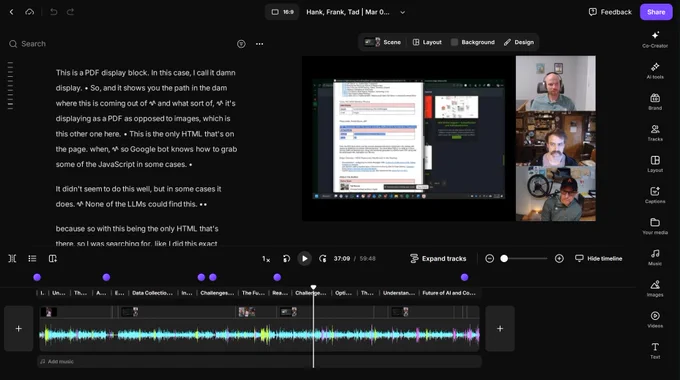
Task: Open the Text tool in sidebar
Action: [655, 351]
